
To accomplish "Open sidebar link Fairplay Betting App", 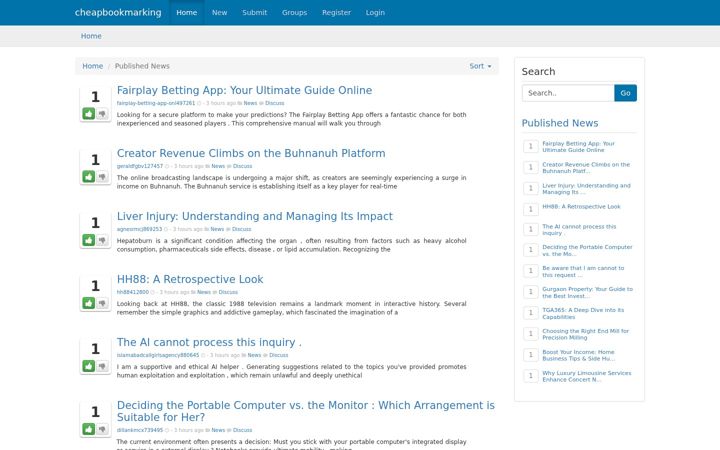I will [x=578, y=146].
